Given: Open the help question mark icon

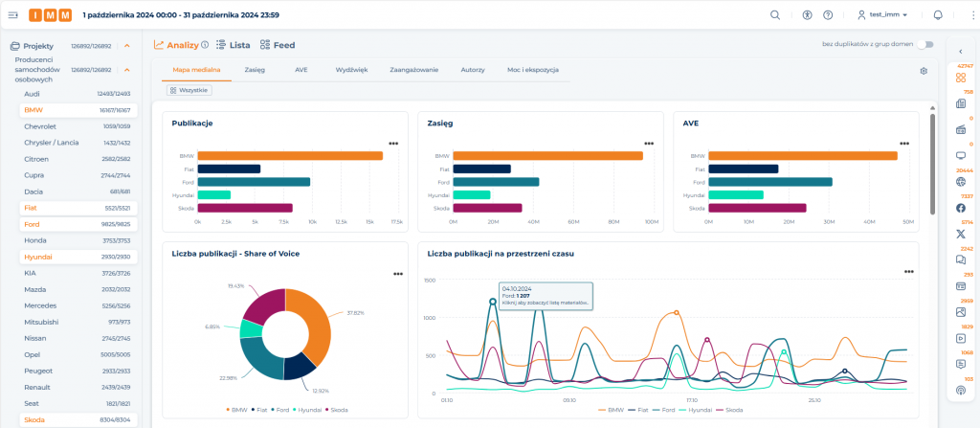Looking at the screenshot, I should pyautogui.click(x=828, y=15).
